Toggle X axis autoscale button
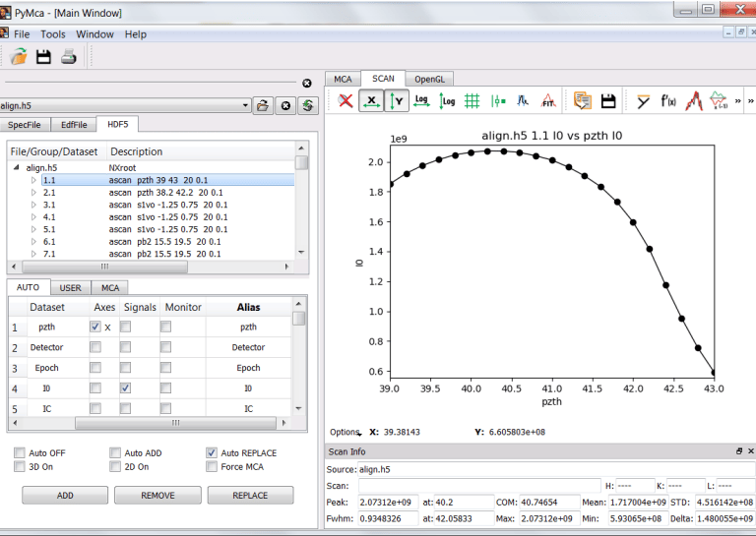The width and height of the screenshot is (756, 536). tap(371, 100)
